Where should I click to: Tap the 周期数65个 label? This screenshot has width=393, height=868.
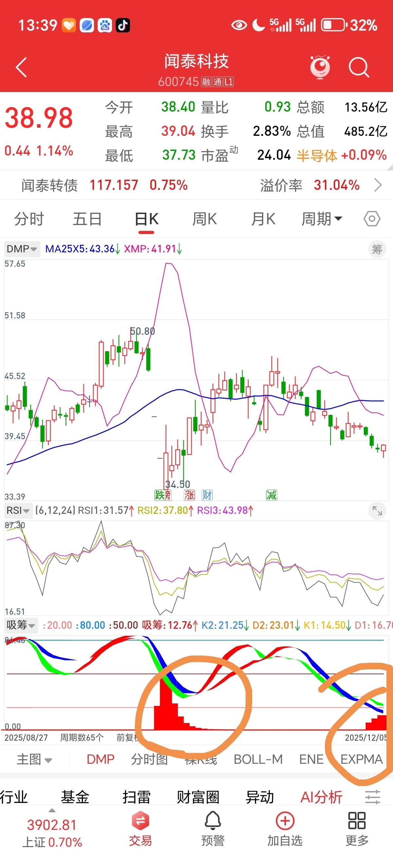click(x=82, y=738)
